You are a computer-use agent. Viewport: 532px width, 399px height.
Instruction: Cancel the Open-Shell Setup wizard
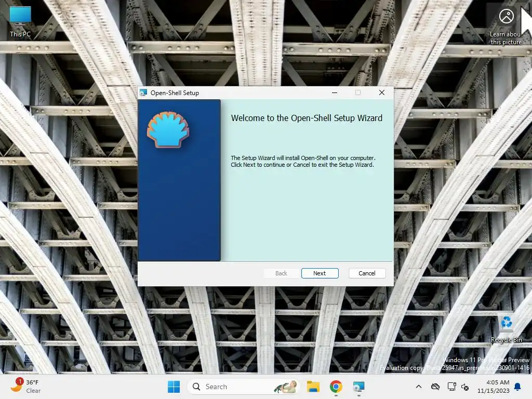pos(367,273)
